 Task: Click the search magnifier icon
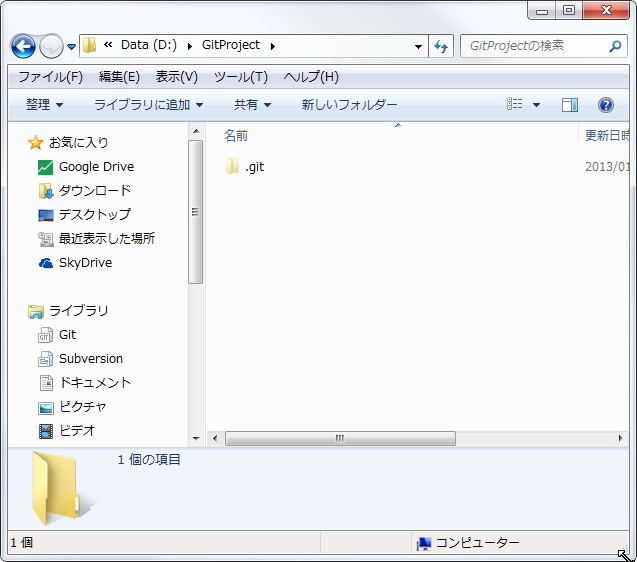tap(616, 46)
